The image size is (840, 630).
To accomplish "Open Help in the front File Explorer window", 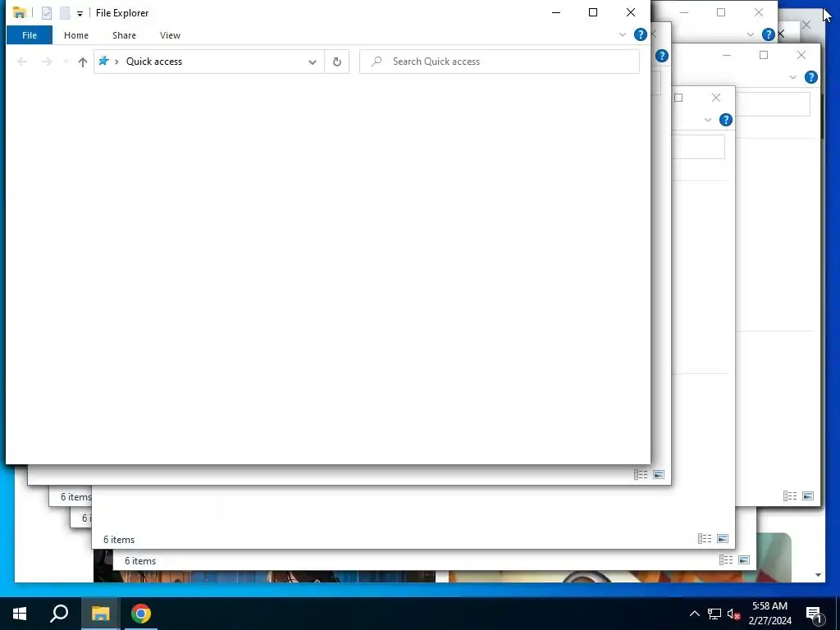I will point(640,34).
